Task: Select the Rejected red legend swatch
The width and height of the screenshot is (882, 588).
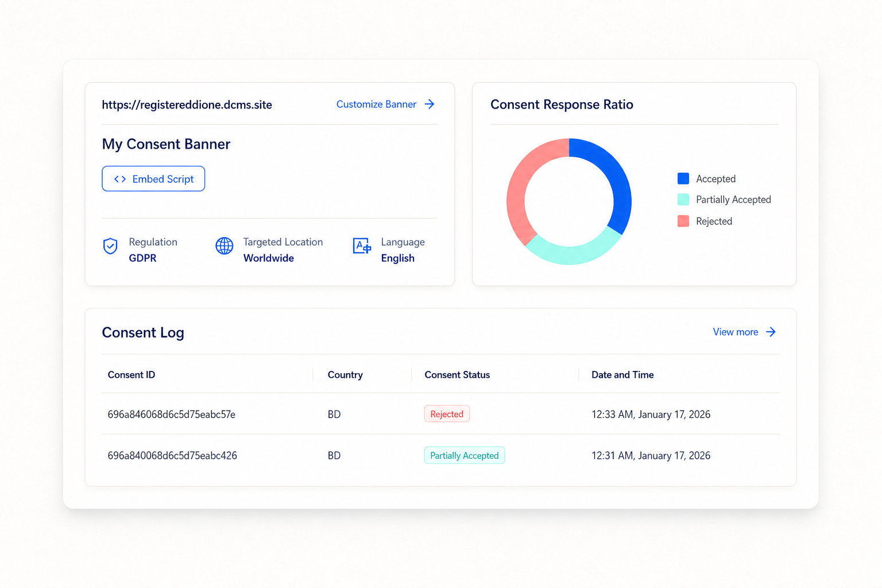Action: pos(683,221)
